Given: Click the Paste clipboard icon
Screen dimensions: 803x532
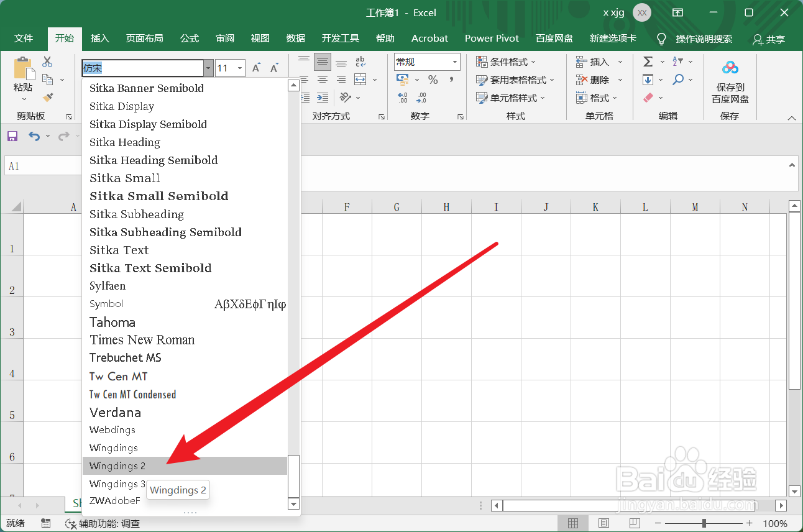Looking at the screenshot, I should 24,68.
